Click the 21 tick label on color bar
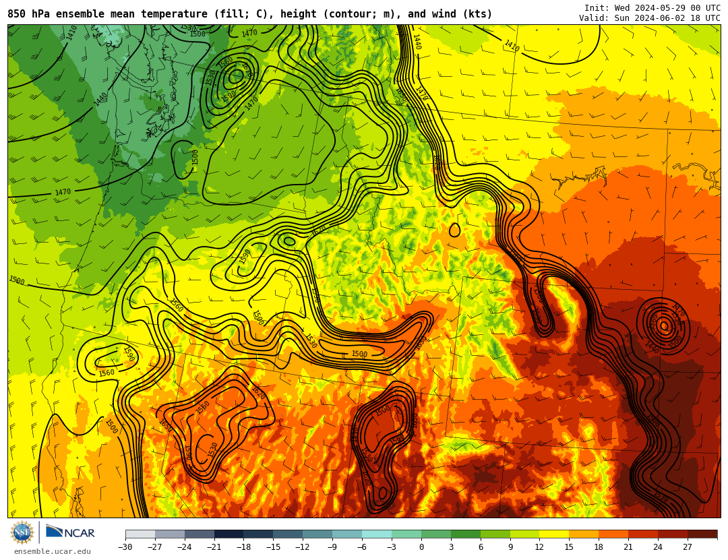The image size is (728, 560). (x=628, y=547)
